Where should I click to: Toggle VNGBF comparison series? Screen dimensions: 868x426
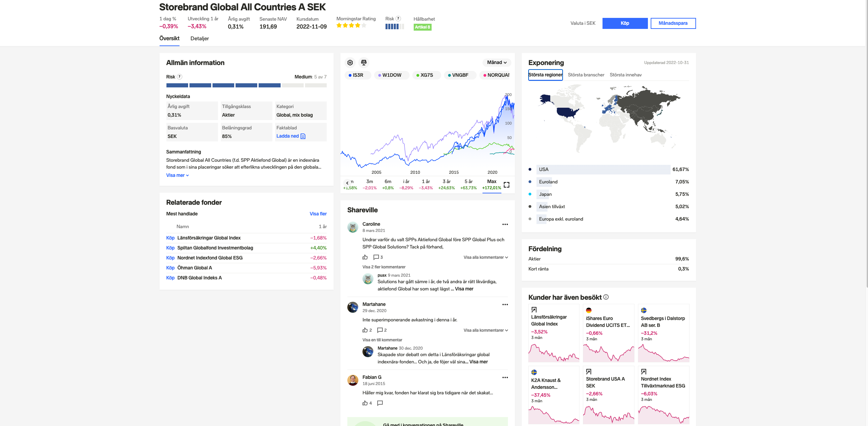[x=460, y=75]
